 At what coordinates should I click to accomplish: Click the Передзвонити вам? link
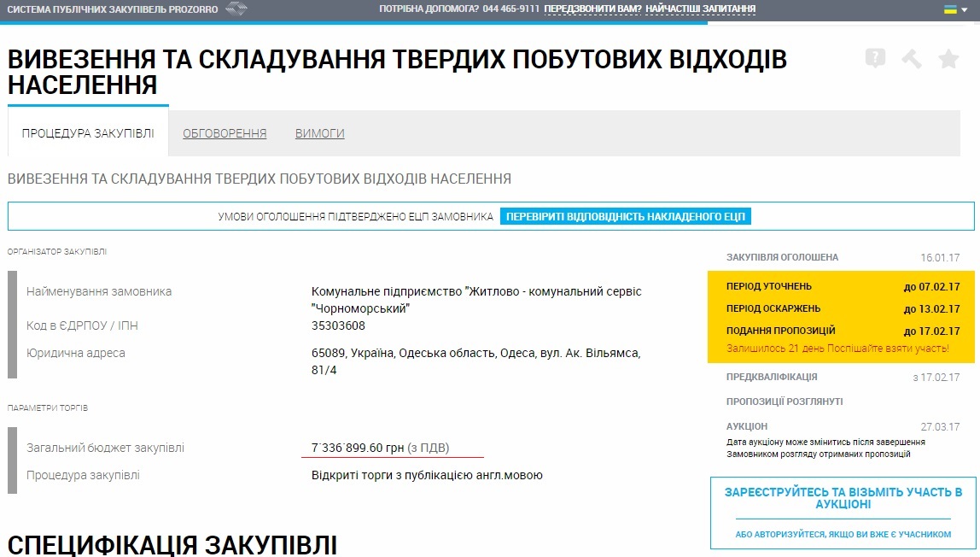pos(592,9)
